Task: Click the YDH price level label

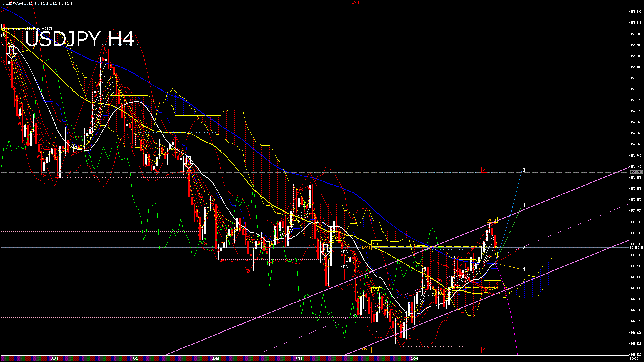Action: pyautogui.click(x=376, y=244)
